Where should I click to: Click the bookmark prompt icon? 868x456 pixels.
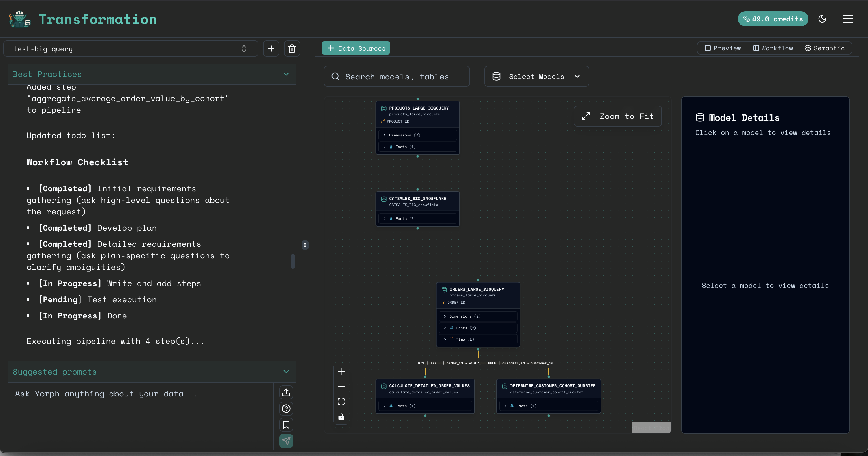pos(286,425)
